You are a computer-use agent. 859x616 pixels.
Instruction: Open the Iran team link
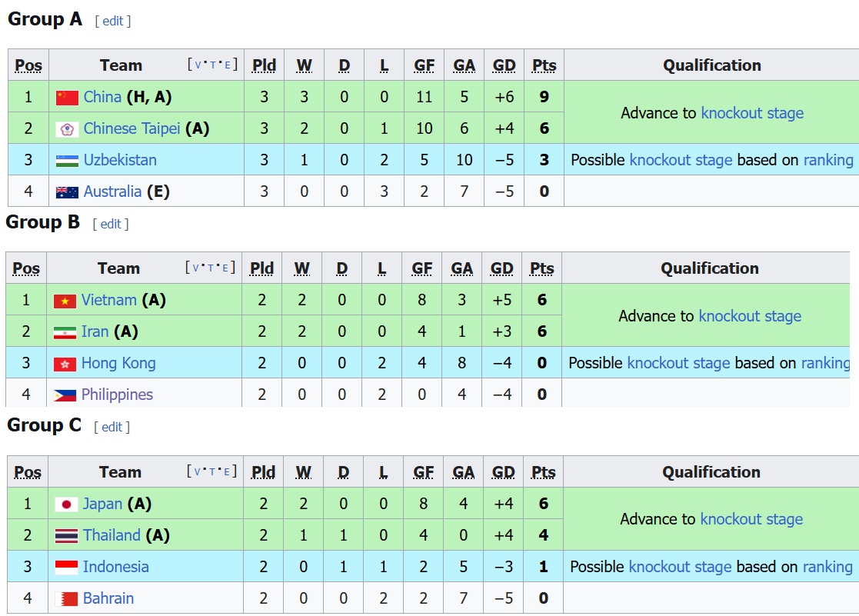click(95, 331)
